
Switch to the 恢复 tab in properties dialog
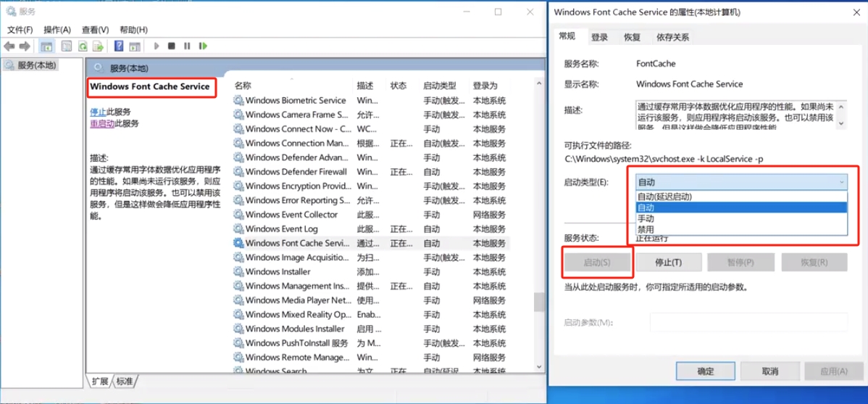(633, 37)
